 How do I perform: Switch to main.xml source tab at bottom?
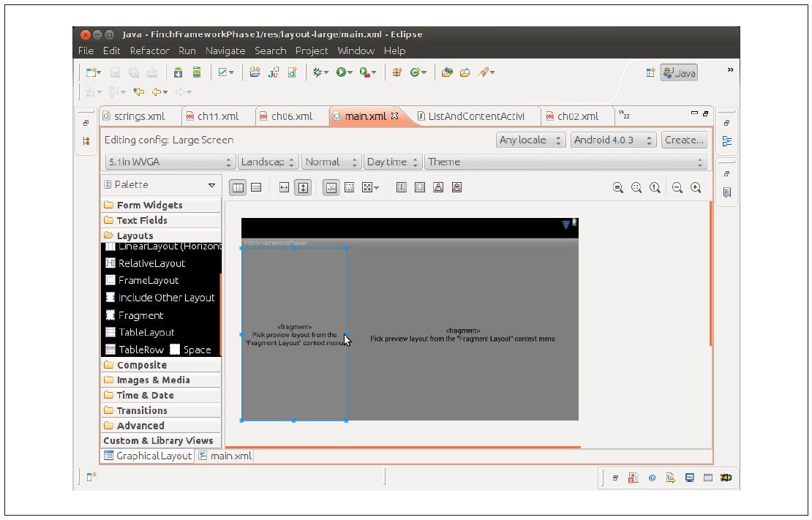coord(225,456)
